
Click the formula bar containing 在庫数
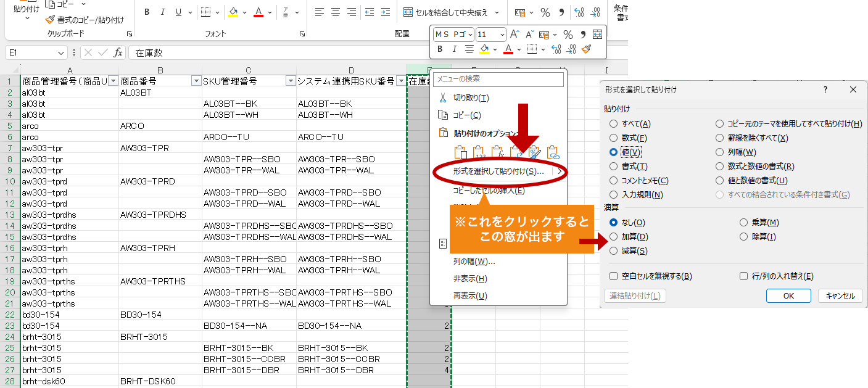(378, 53)
